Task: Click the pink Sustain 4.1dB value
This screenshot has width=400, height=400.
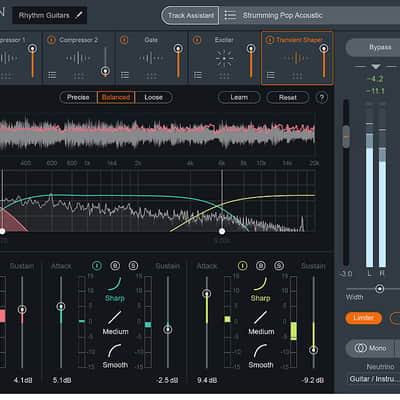Action: point(23,380)
